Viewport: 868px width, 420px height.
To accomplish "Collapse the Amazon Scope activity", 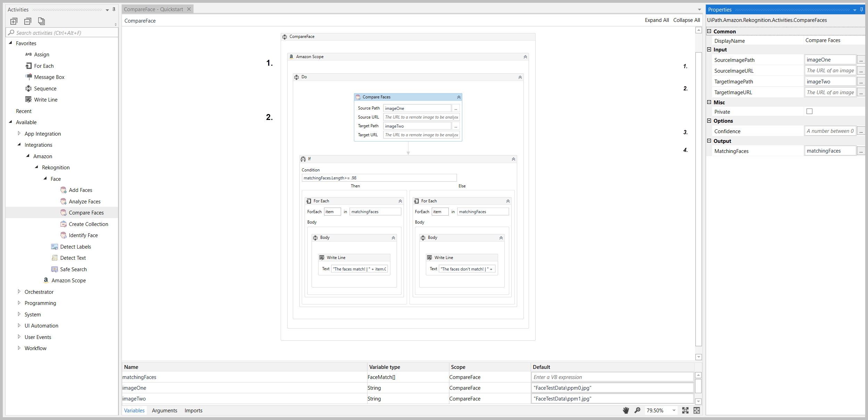I will click(525, 57).
